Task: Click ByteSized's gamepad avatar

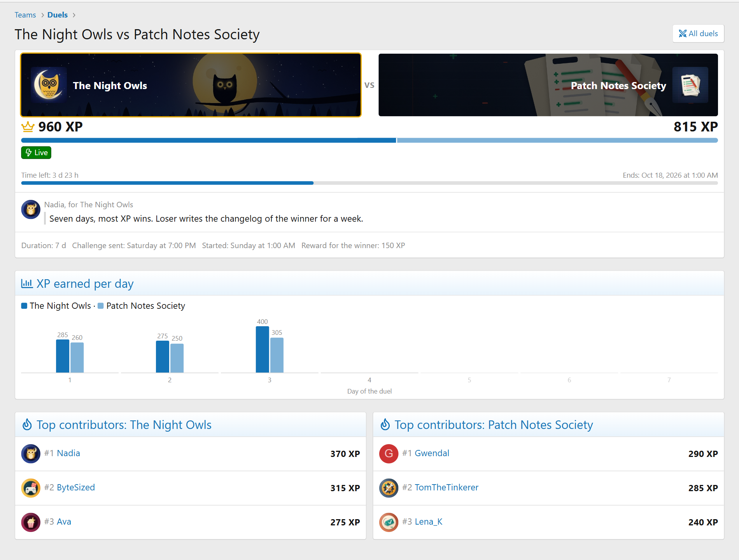Action: [x=31, y=488]
